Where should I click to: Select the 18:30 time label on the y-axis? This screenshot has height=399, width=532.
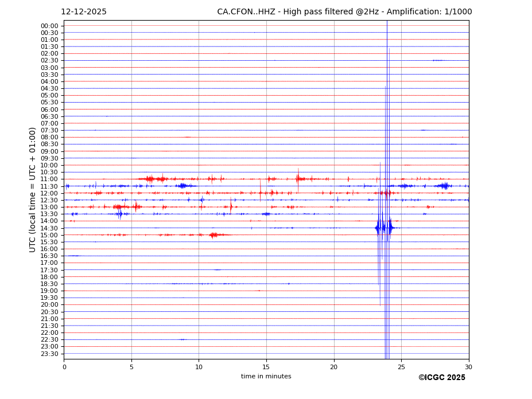pyautogui.click(x=49, y=284)
